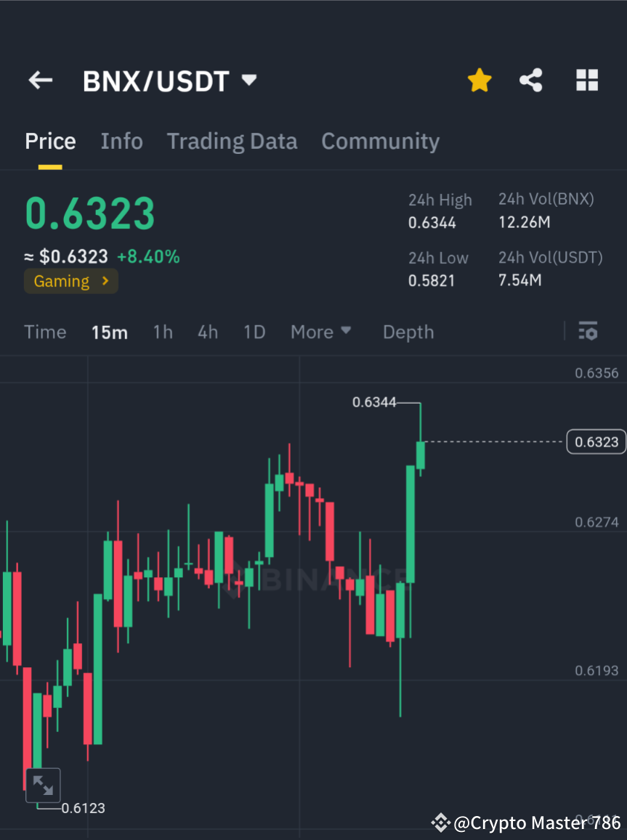
Task: Open chart indicator settings icon beside Depth
Action: point(588,331)
